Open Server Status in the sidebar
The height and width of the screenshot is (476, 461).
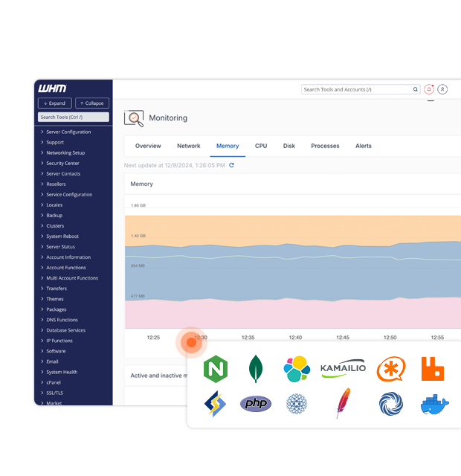pyautogui.click(x=60, y=247)
